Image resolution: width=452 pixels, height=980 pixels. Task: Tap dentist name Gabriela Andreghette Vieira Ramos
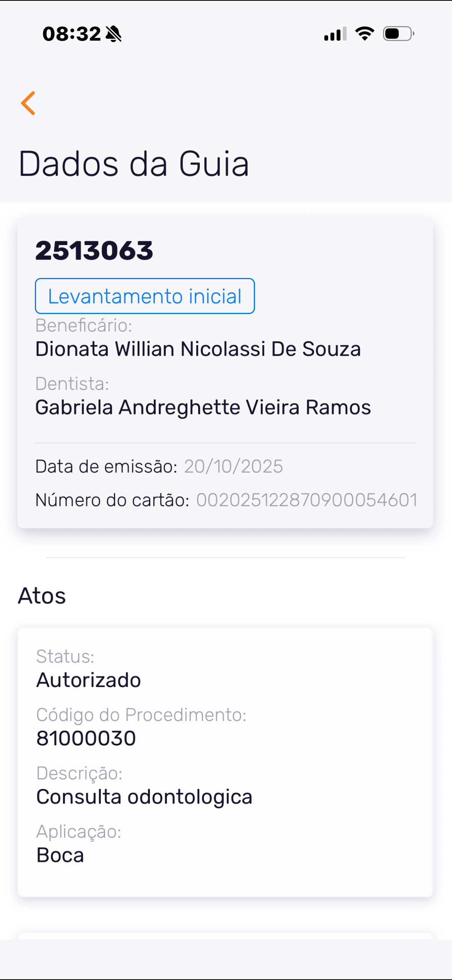coord(203,407)
